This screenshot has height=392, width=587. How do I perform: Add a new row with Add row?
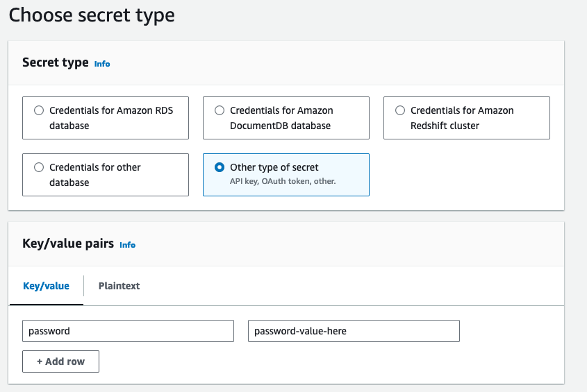coord(60,361)
